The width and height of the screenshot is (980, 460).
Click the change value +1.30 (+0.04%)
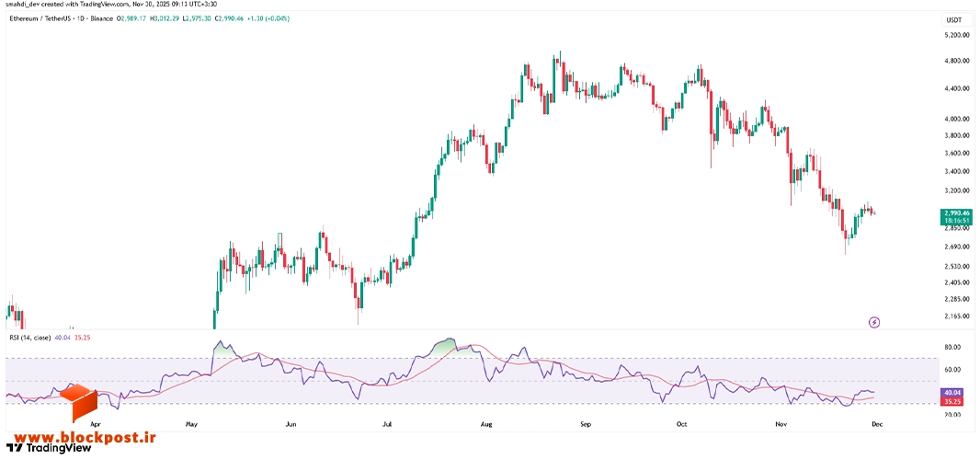click(268, 18)
